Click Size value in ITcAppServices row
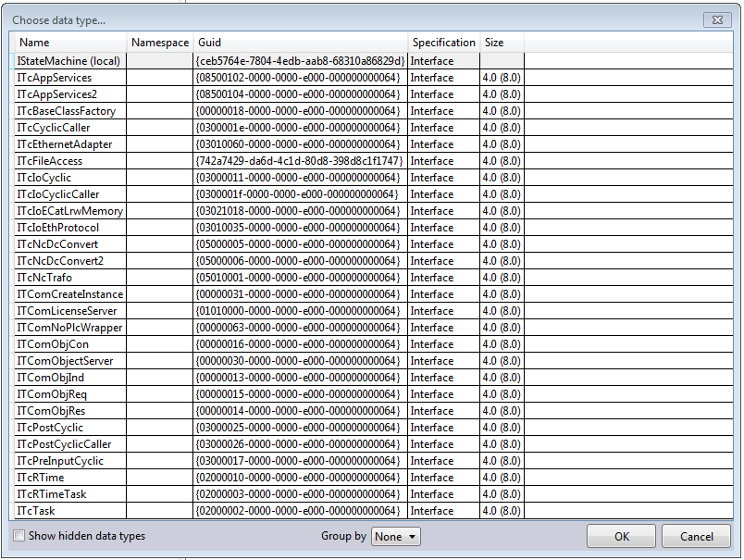This screenshot has height=560, width=744. point(502,78)
